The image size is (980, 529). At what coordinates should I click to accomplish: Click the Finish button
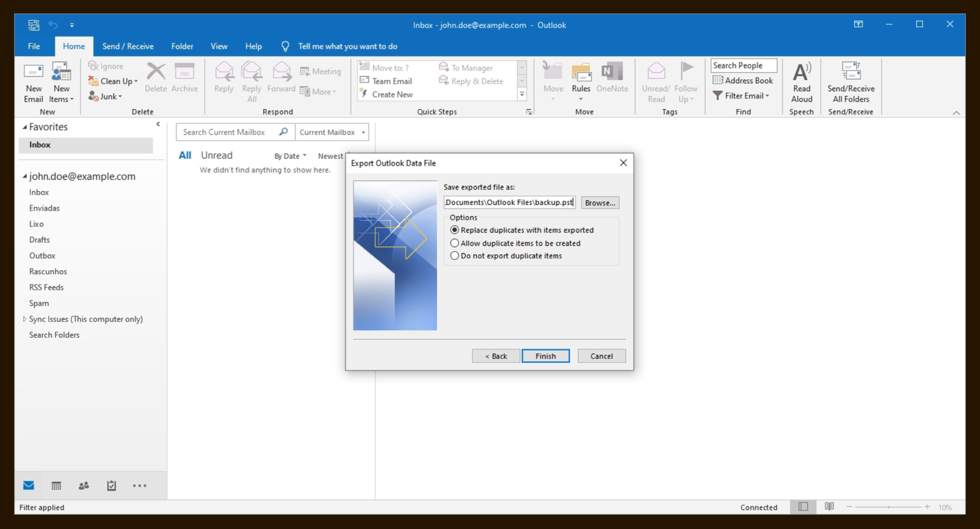pyautogui.click(x=545, y=356)
